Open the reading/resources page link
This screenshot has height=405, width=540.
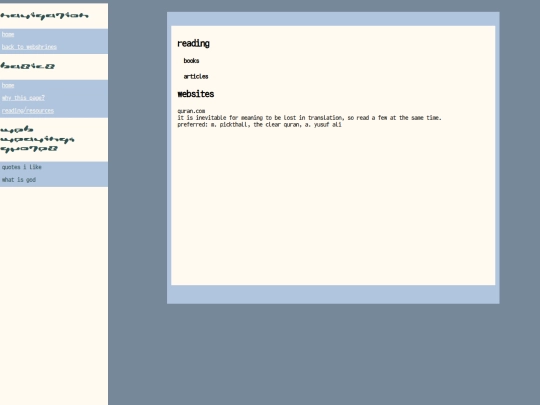28,111
